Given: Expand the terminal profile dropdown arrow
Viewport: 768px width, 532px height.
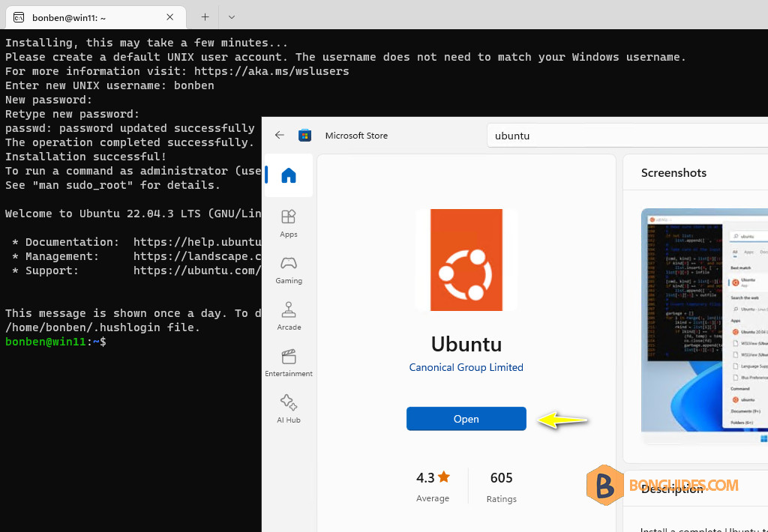Looking at the screenshot, I should (x=232, y=17).
